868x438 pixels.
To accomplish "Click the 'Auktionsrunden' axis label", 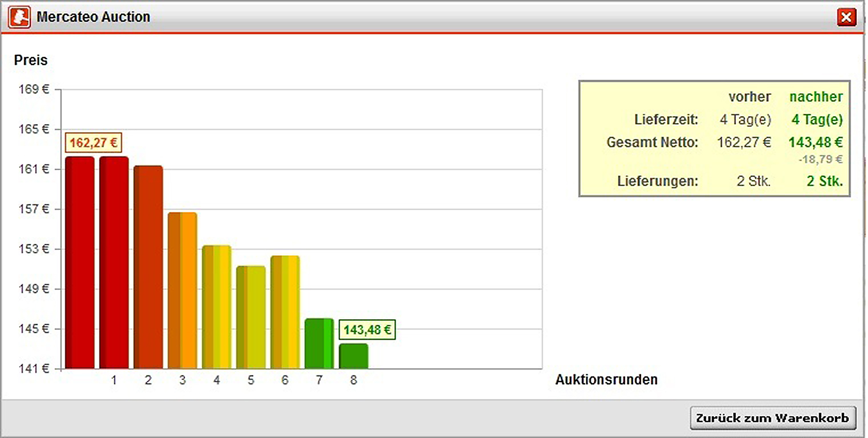I will (x=606, y=380).
